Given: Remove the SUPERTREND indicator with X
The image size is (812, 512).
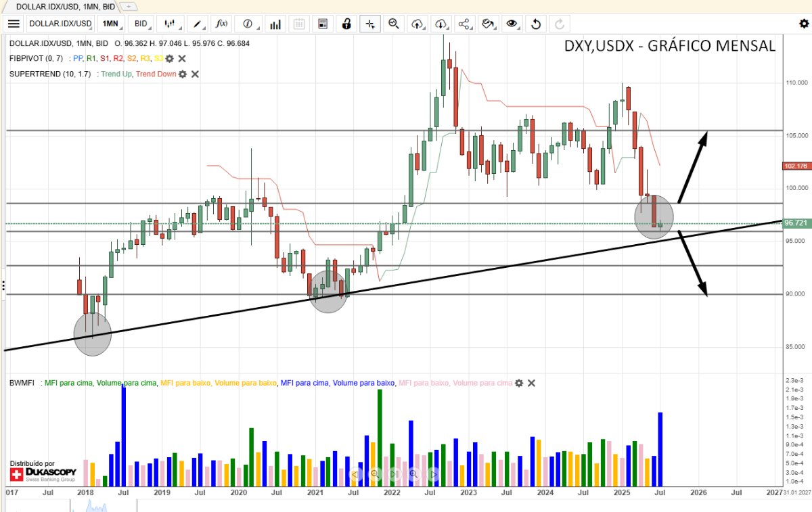Looking at the screenshot, I should point(195,74).
